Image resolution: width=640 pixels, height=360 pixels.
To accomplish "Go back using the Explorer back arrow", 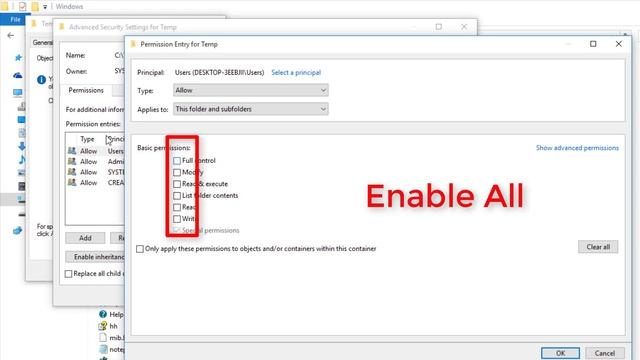I will [11, 36].
